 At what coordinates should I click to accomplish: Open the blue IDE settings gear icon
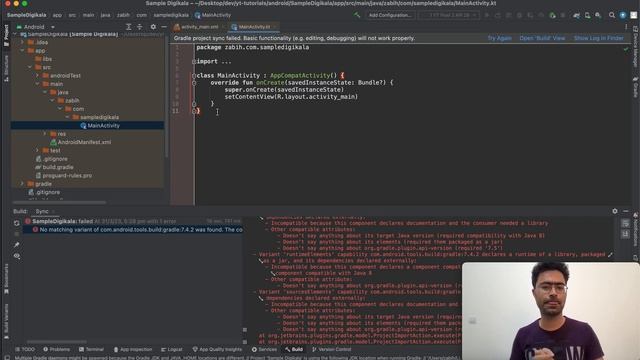[623, 15]
